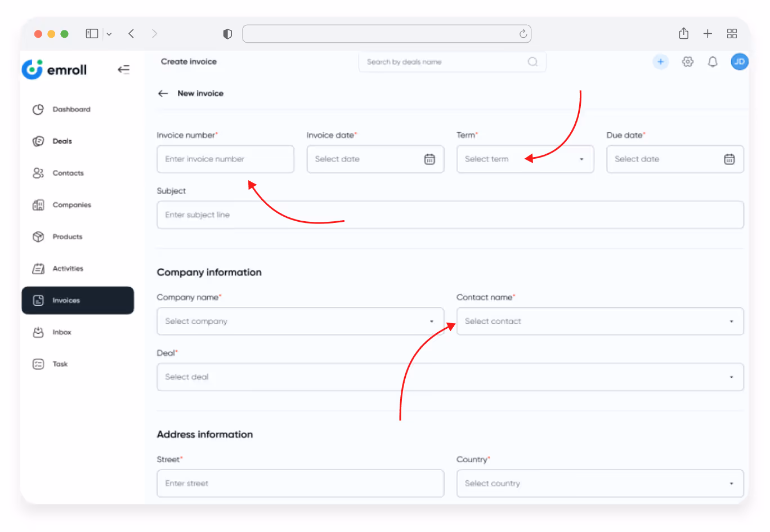Open the Products menu item
Viewport: 770px width, 532px height.
(78, 236)
